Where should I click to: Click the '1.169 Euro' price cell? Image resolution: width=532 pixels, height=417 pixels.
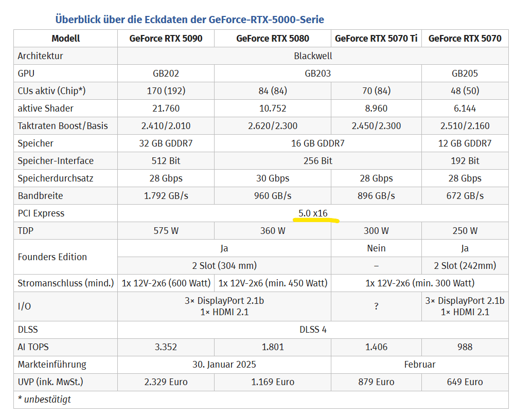(273, 382)
